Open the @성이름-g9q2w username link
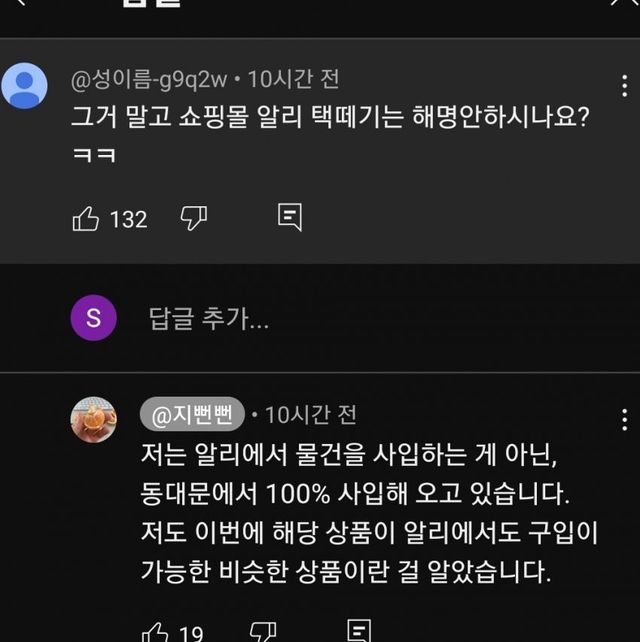The image size is (640, 642). [x=149, y=79]
